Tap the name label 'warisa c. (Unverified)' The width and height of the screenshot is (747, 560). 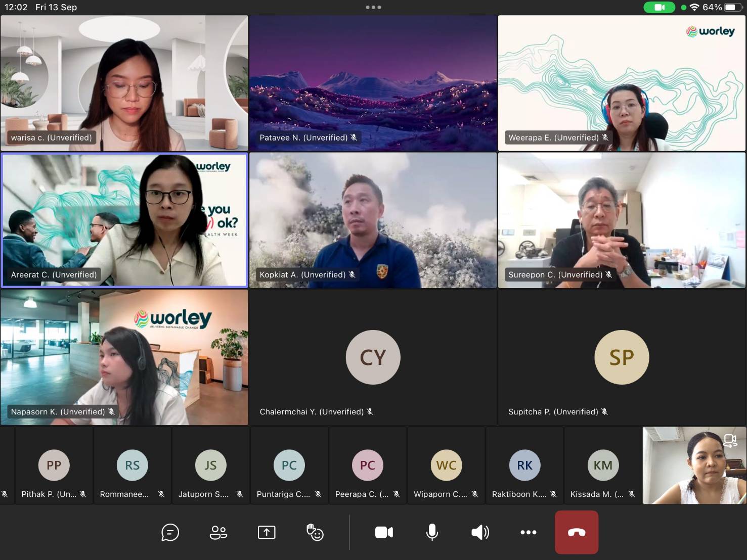point(52,137)
